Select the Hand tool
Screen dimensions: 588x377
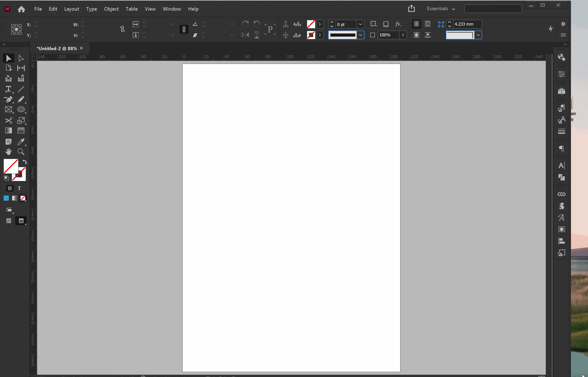(x=8, y=152)
